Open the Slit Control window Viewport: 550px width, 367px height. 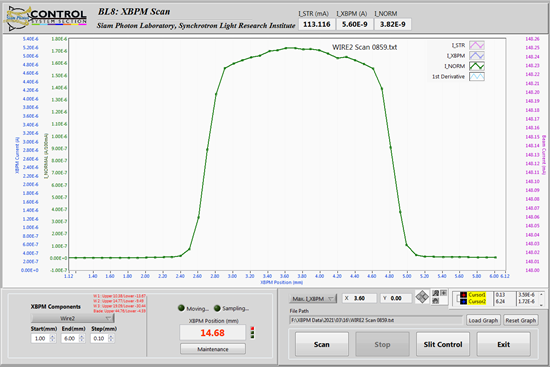(443, 345)
